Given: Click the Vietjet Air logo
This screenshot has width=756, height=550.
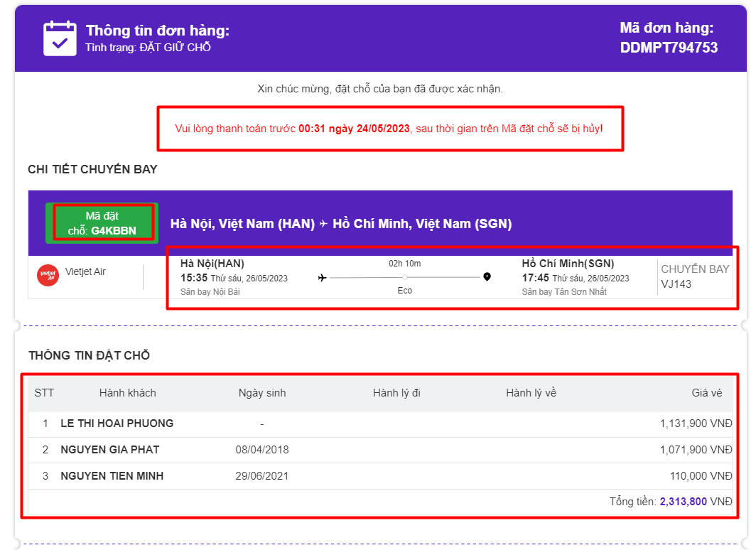Looking at the screenshot, I should 48,275.
